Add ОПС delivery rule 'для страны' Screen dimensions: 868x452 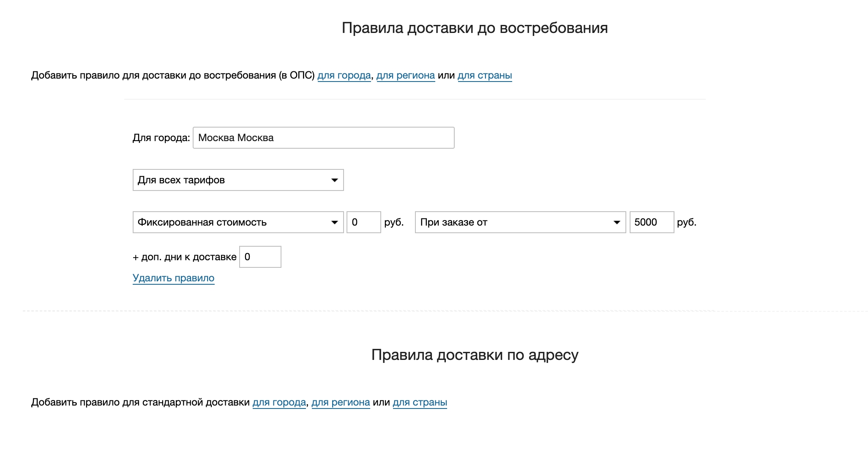(x=485, y=76)
